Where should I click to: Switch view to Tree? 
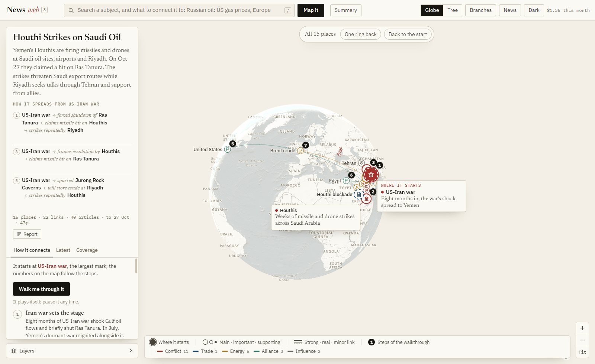pyautogui.click(x=453, y=10)
